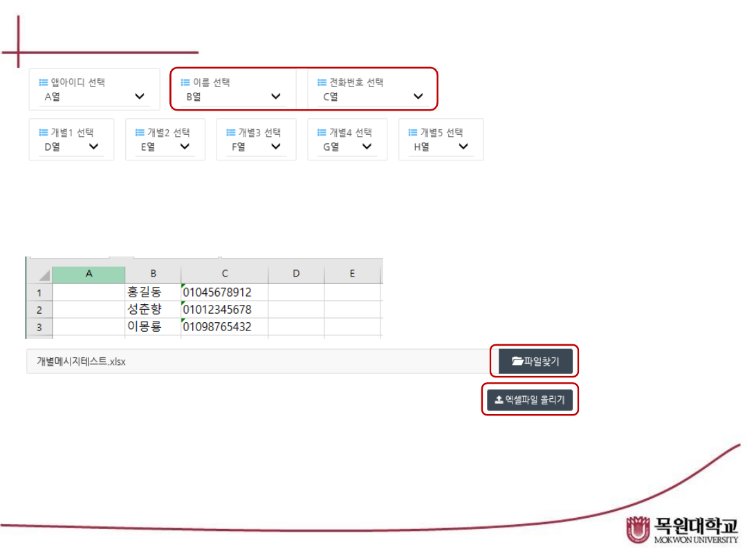The height and width of the screenshot is (560, 747).
Task: Expand the 개별4 선택 dropdown showing G열
Action: click(347, 147)
